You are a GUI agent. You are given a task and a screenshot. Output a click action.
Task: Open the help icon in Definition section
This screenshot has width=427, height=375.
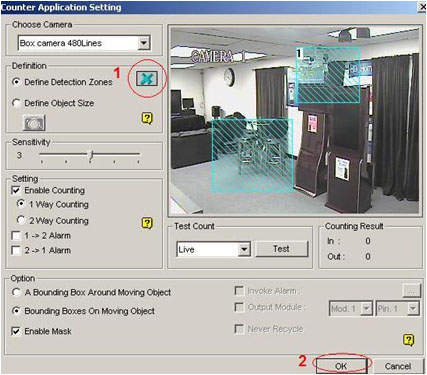[147, 118]
